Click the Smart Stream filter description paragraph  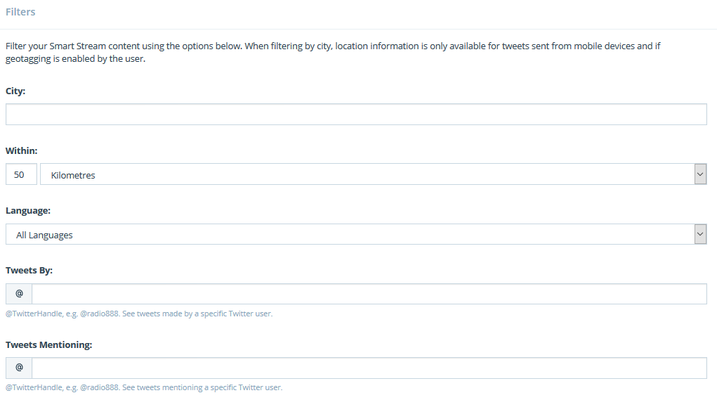[x=333, y=52]
